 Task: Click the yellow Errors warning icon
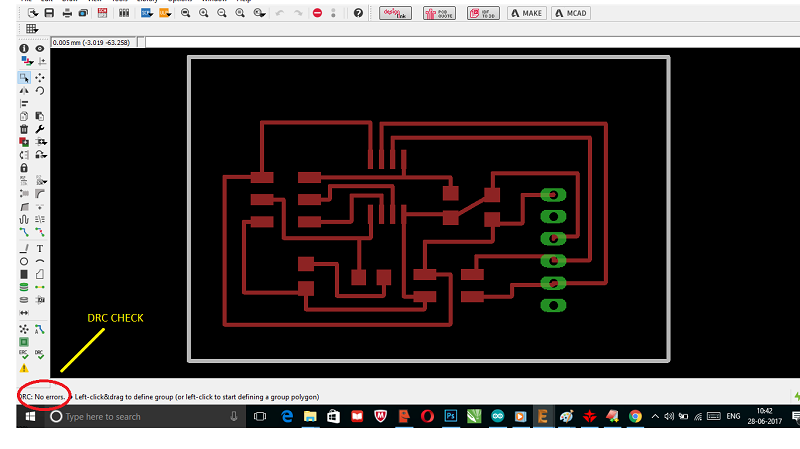tap(24, 368)
